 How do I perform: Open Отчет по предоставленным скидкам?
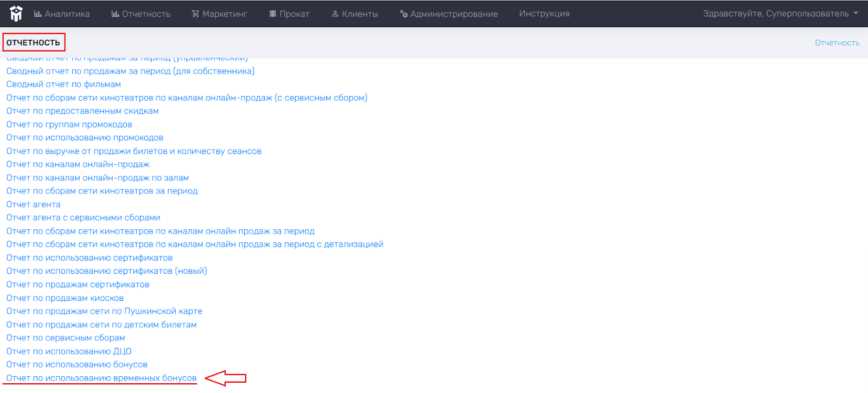pos(82,111)
